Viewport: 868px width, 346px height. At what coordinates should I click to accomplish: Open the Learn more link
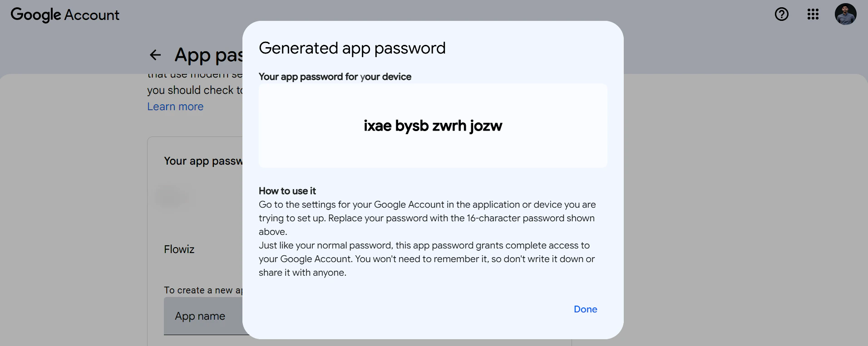pyautogui.click(x=175, y=106)
